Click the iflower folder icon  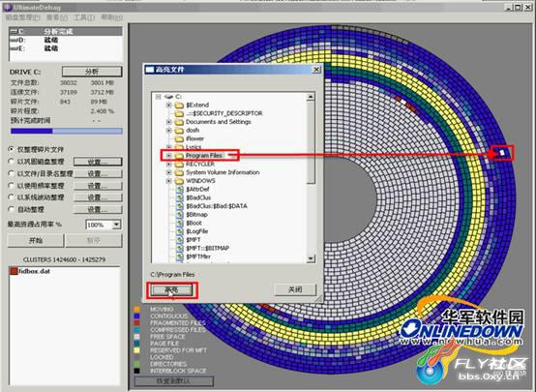(179, 138)
